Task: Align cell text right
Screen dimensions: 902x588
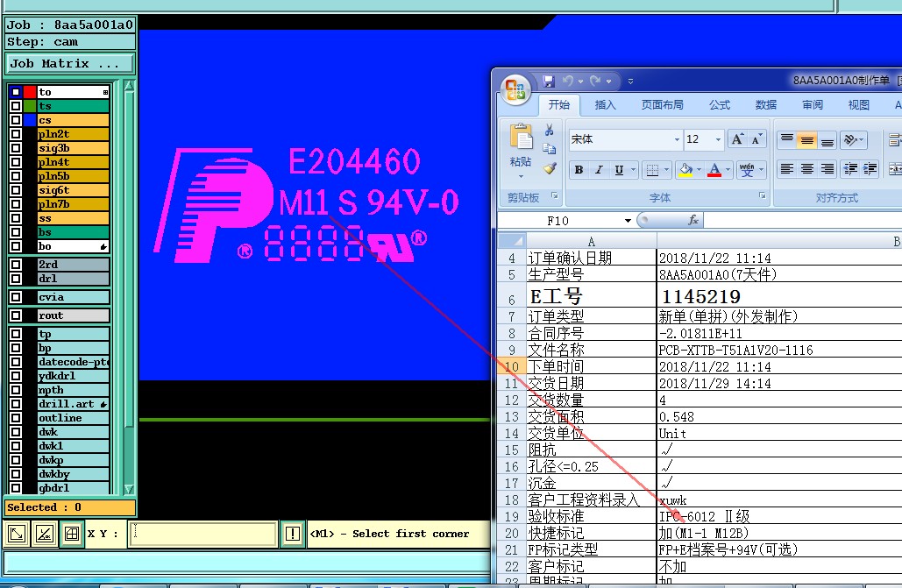Action: click(x=827, y=169)
